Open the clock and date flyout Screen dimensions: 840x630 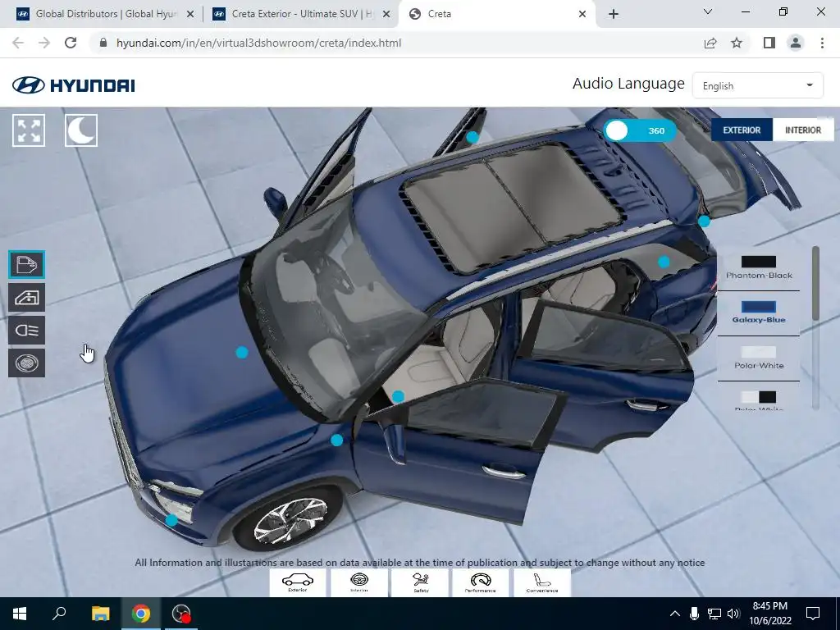pos(769,614)
